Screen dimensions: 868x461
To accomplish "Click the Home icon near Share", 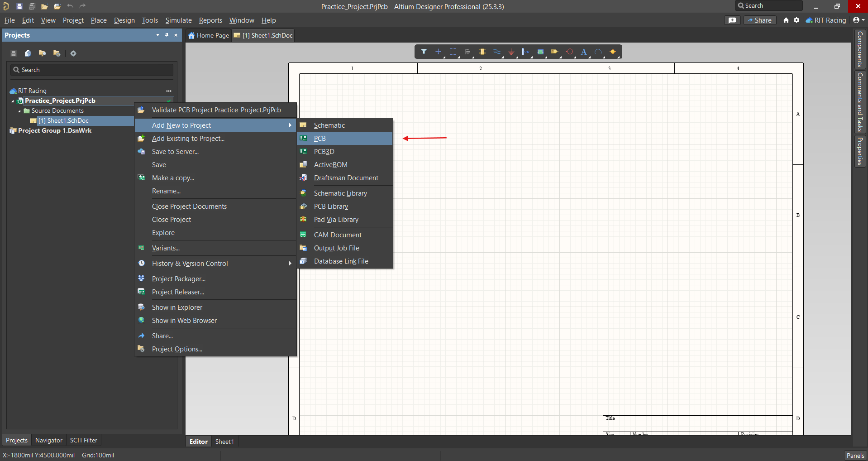I will (x=786, y=20).
